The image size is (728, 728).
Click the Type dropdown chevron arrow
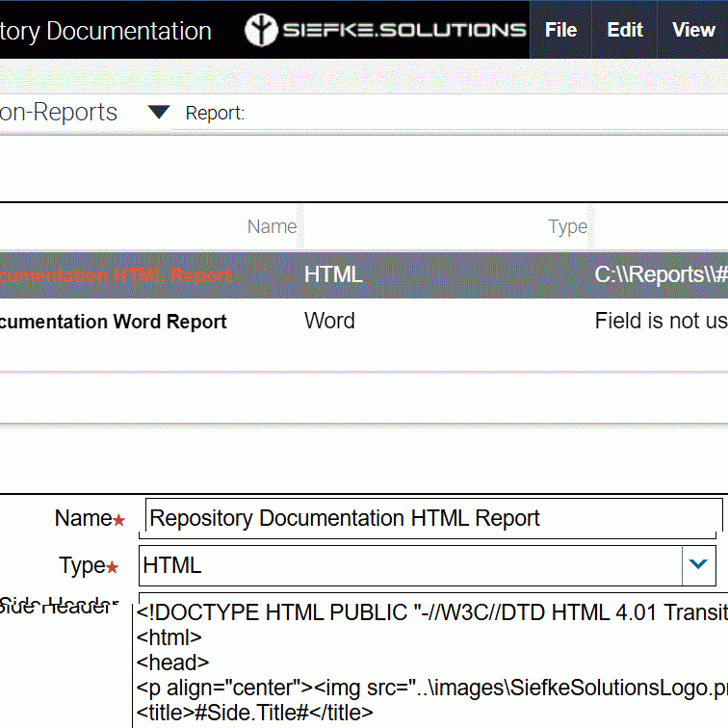(x=698, y=565)
